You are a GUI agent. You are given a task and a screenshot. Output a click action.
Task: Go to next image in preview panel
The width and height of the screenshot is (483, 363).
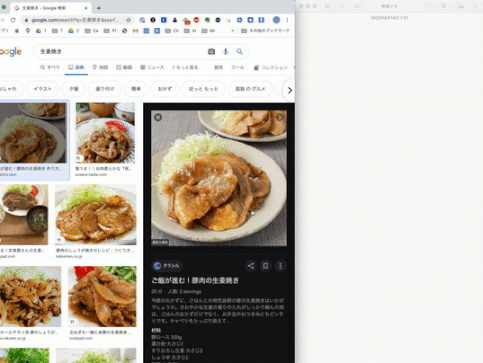[x=280, y=117]
